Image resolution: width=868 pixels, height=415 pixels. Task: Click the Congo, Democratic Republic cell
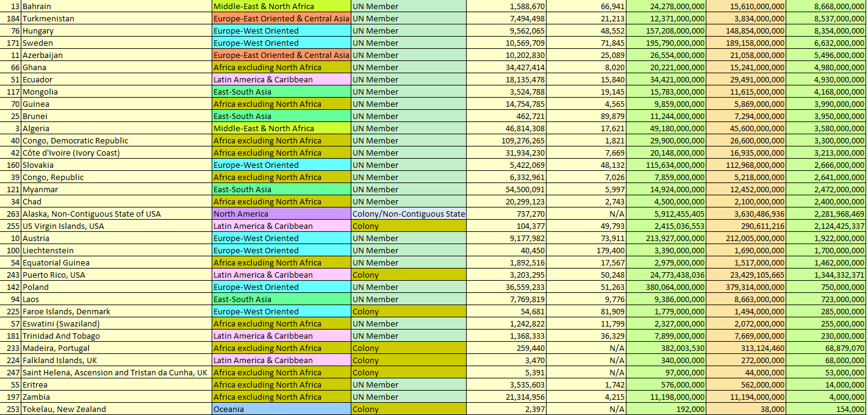[117, 140]
